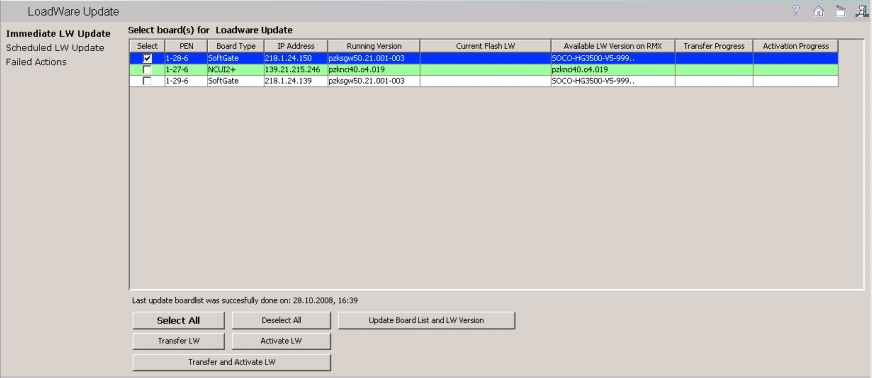Click NCUI2+ board type cell
The image size is (872, 378).
[x=236, y=69]
